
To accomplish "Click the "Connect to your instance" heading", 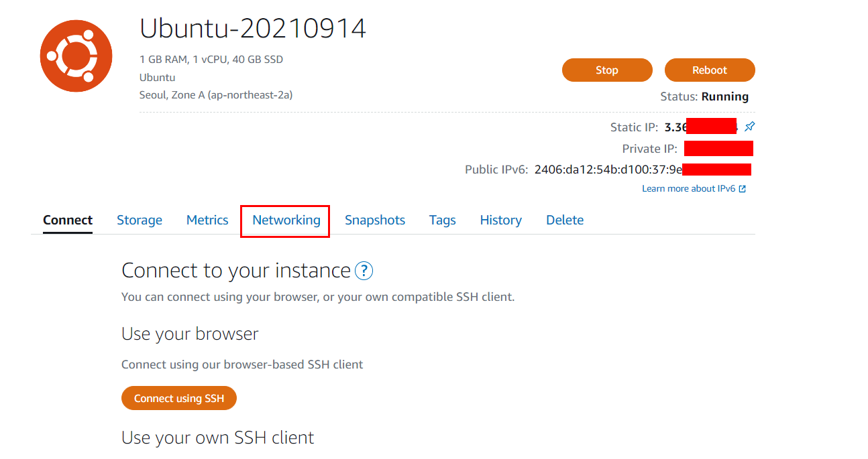I will point(236,271).
